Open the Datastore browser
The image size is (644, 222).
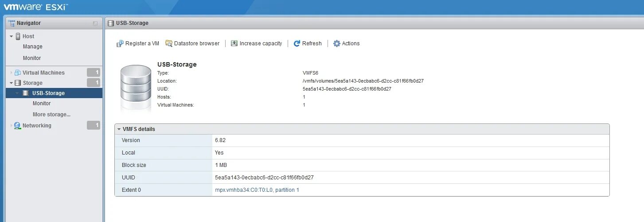point(192,44)
